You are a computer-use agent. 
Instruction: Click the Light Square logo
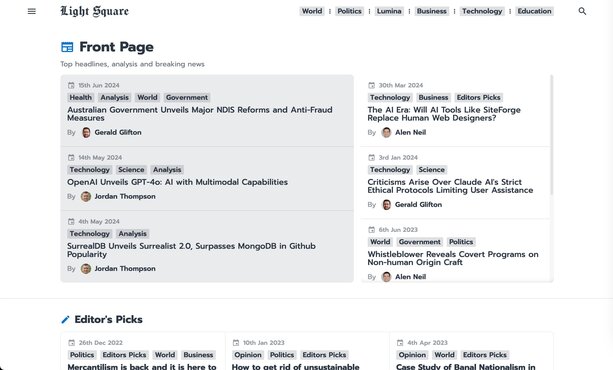[95, 11]
